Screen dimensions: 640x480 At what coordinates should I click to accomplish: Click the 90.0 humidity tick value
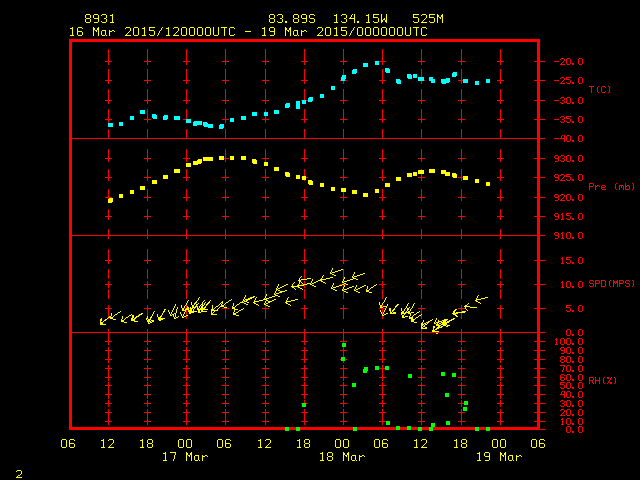572,351
